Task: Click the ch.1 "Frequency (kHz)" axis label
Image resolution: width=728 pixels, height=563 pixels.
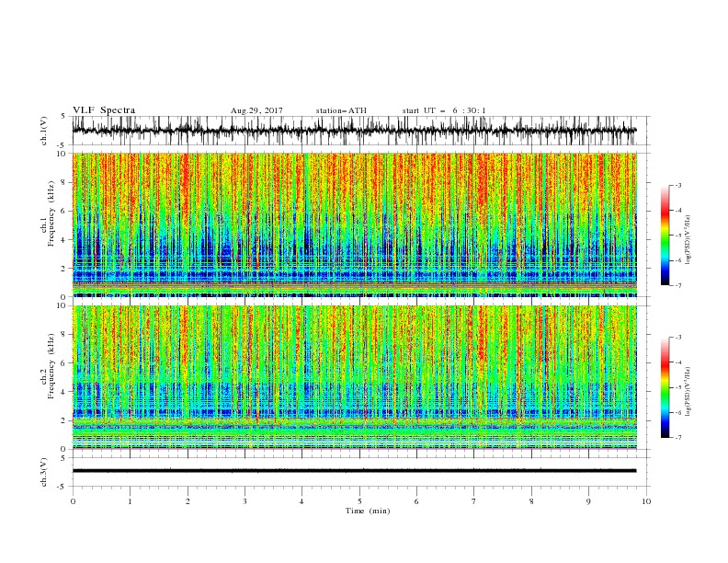Action: pos(51,214)
